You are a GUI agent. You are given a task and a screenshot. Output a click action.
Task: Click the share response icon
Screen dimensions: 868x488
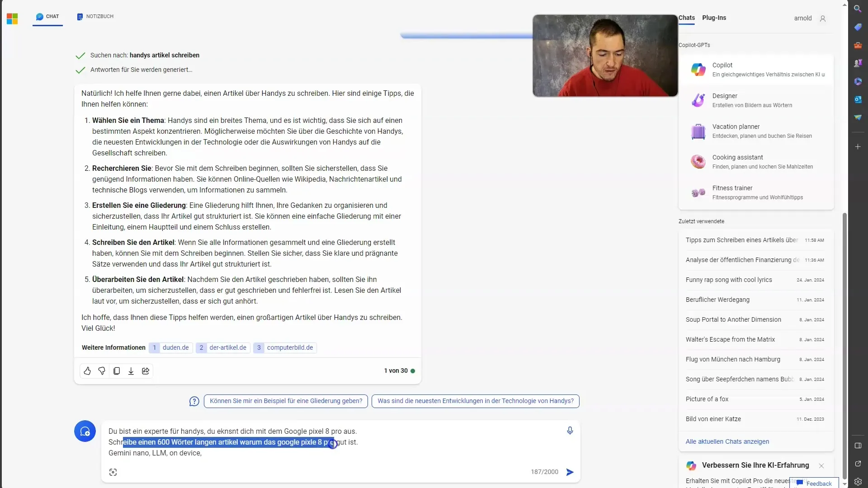tap(145, 371)
